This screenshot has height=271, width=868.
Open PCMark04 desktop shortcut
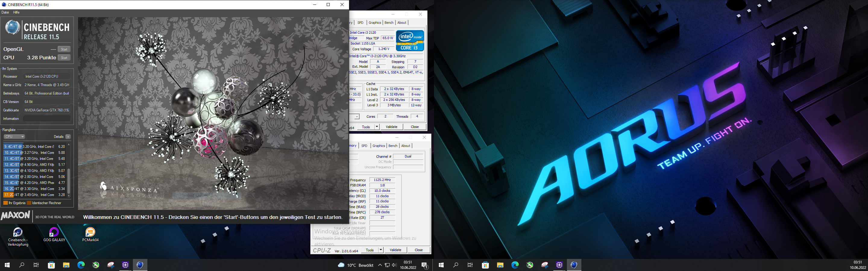tap(90, 235)
